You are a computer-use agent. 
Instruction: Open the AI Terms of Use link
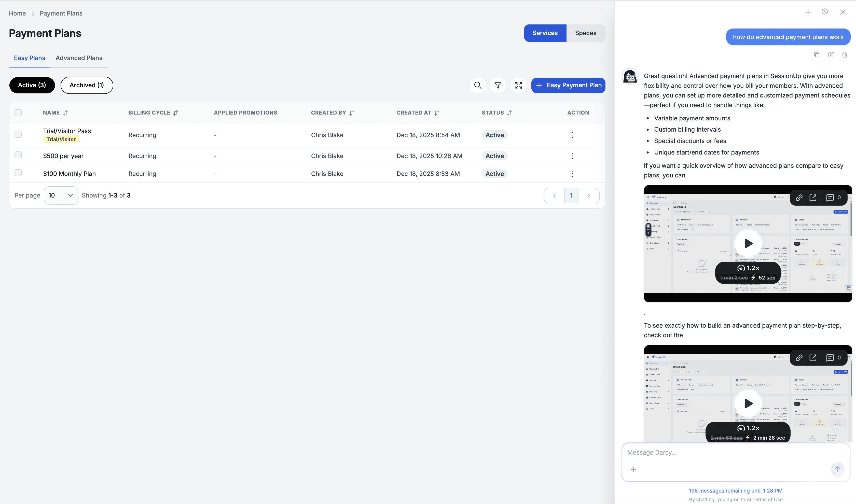(764, 499)
